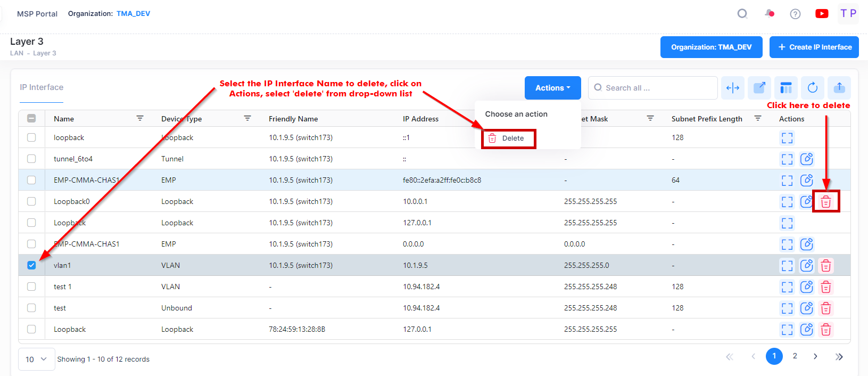Open the Name column filter menu
This screenshot has height=376, width=868.
coord(140,118)
